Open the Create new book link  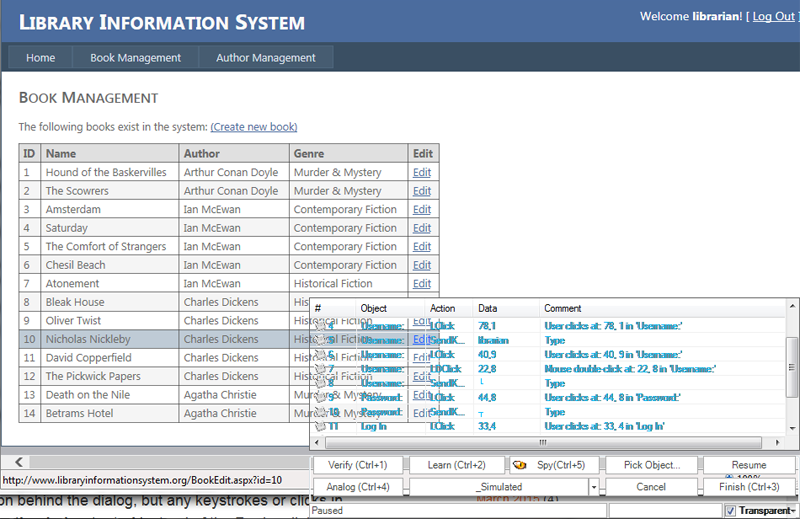coord(253,127)
